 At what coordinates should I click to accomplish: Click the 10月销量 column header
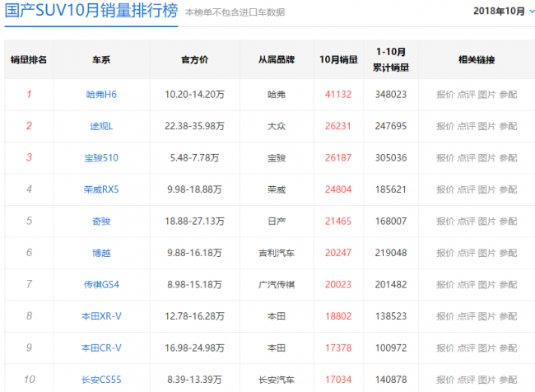pos(338,59)
